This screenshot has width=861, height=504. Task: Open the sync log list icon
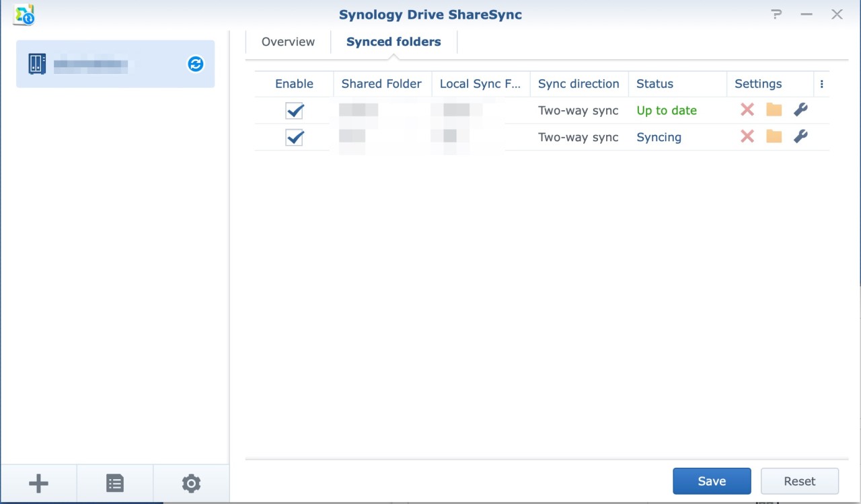[114, 482]
